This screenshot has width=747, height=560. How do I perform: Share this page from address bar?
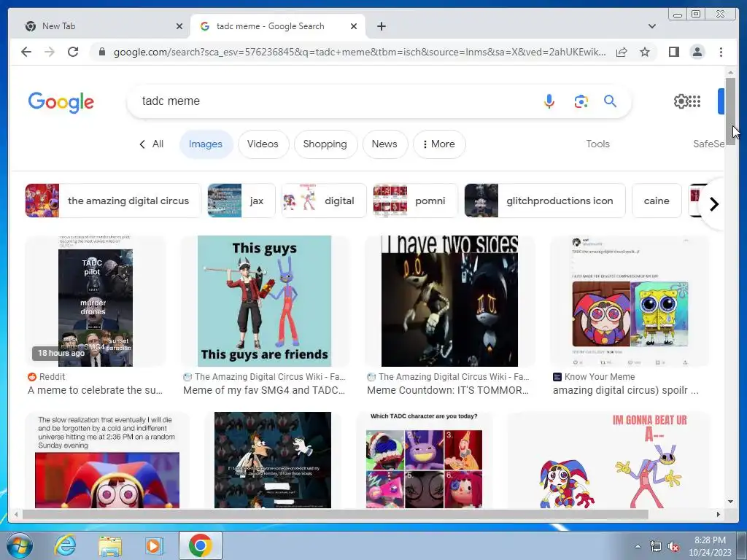[622, 52]
